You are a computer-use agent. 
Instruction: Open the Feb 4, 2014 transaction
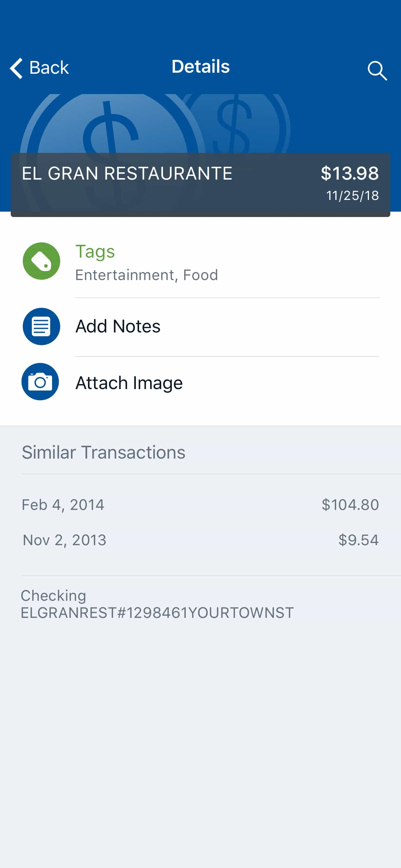click(x=200, y=505)
